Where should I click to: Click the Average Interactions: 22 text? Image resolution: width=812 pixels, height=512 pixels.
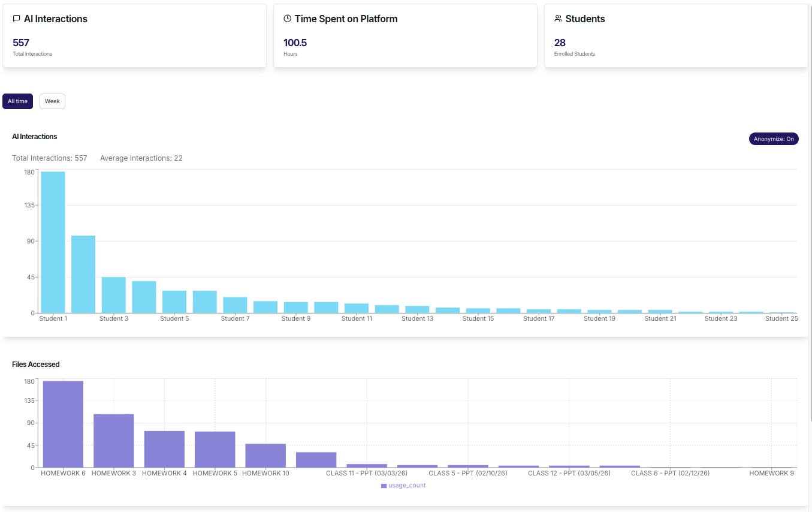click(x=141, y=158)
